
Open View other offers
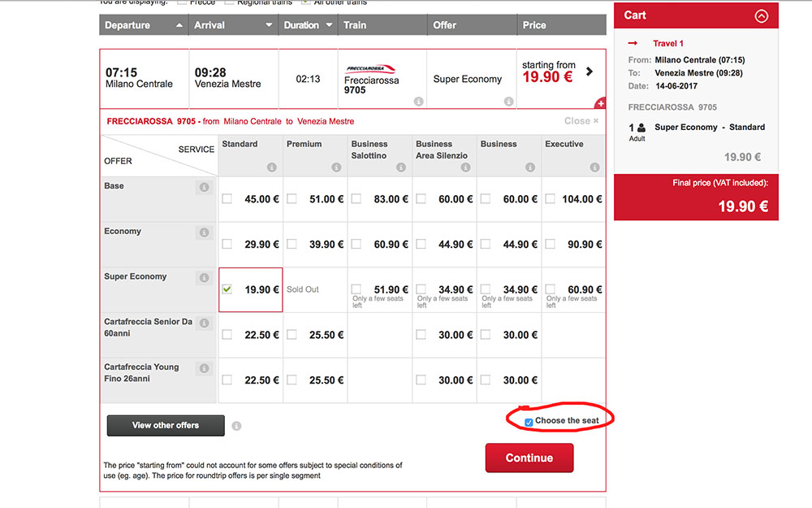(x=166, y=425)
